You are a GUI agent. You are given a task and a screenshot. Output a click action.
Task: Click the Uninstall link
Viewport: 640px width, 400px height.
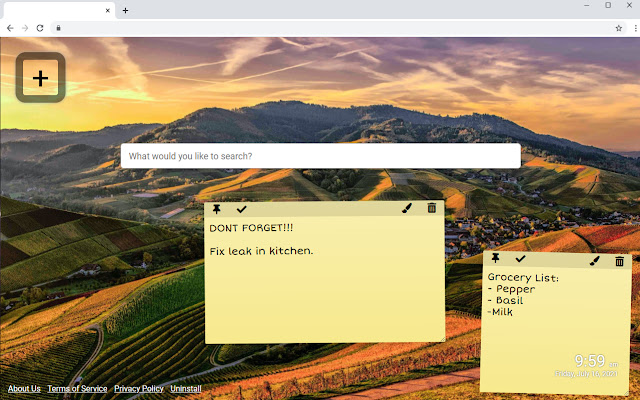pyautogui.click(x=186, y=389)
